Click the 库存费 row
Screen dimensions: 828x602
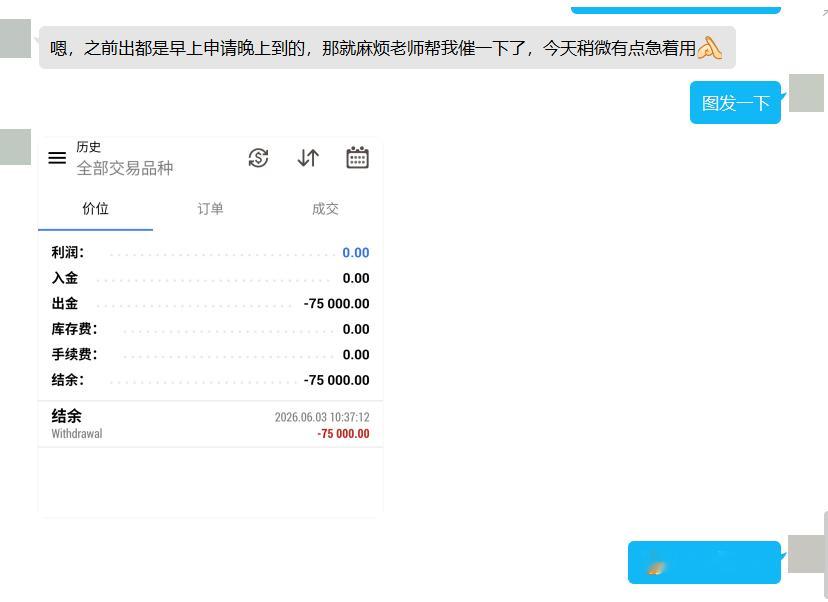[210, 329]
